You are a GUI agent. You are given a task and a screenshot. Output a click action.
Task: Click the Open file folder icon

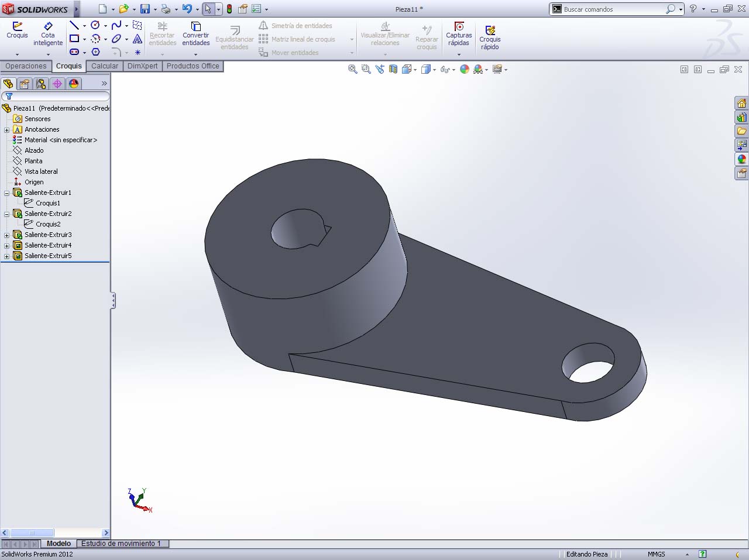[x=123, y=9]
